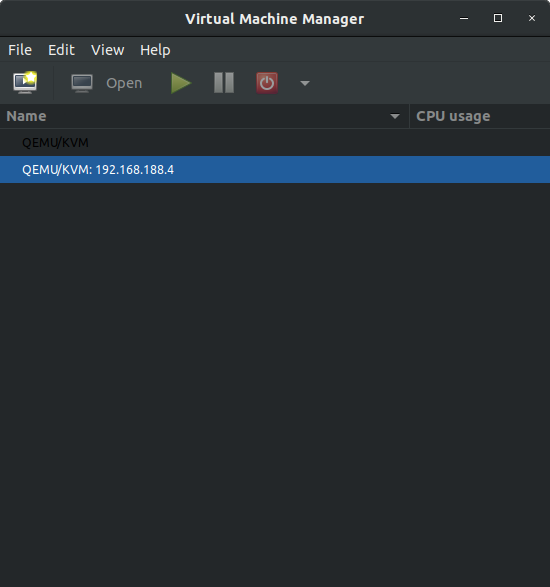Screen dimensions: 550x587
Task: Click the Open button label
Action: (124, 83)
